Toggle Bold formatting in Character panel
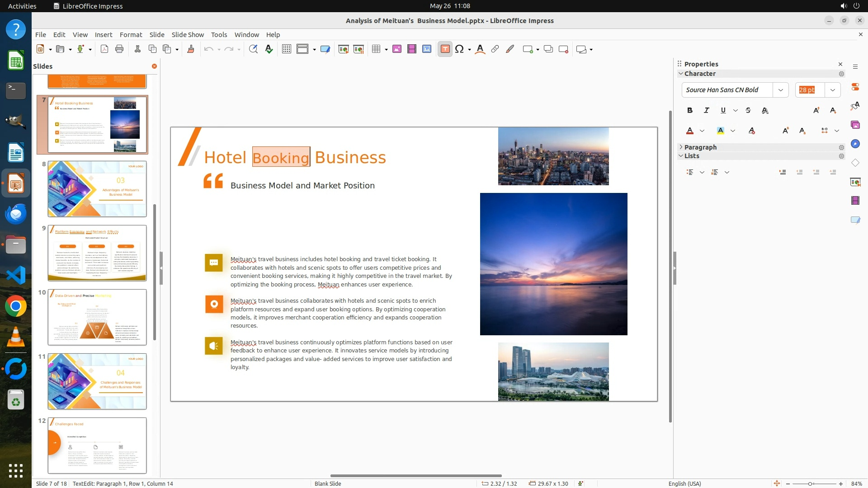Viewport: 868px width, 488px height. 690,110
